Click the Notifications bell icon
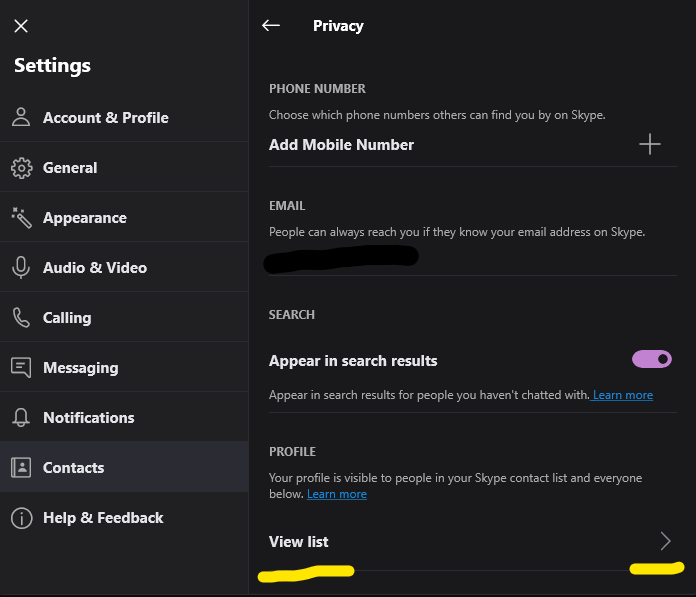The height and width of the screenshot is (597, 696). pos(21,417)
